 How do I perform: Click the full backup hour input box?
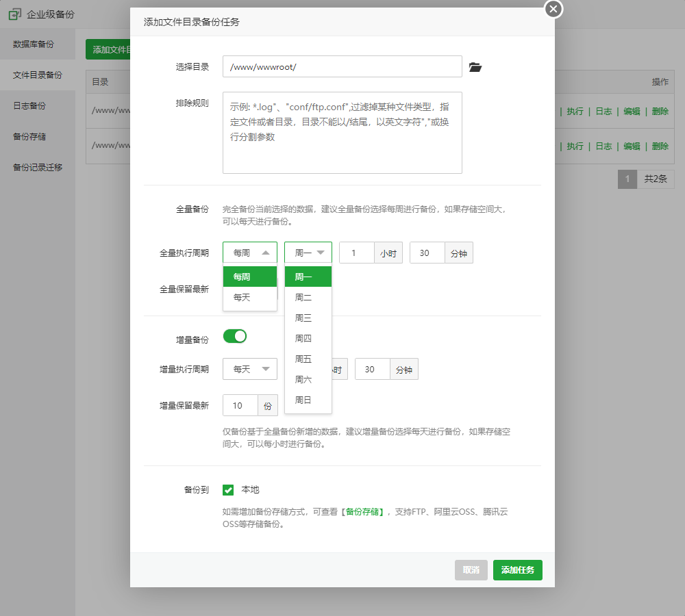(x=356, y=253)
